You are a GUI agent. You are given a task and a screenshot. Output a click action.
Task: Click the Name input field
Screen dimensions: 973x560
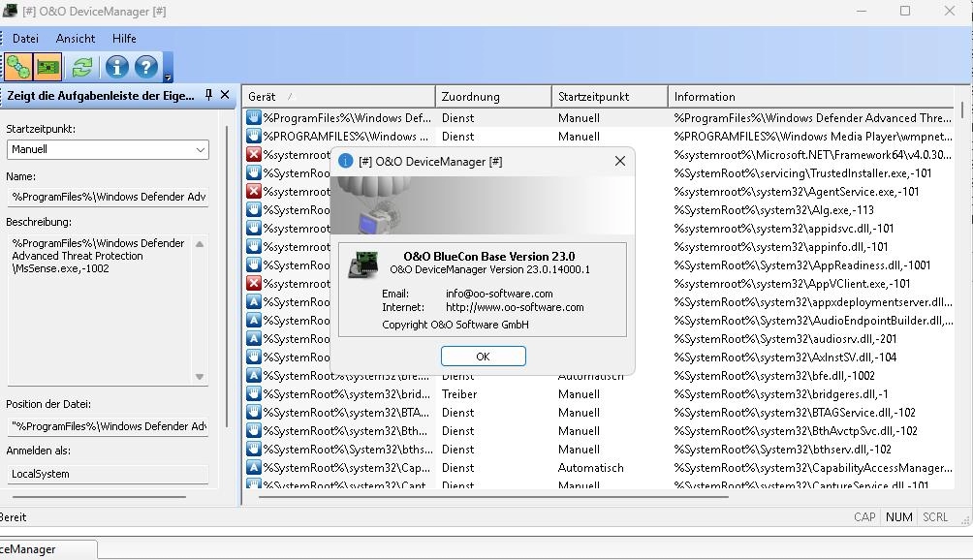click(x=108, y=197)
